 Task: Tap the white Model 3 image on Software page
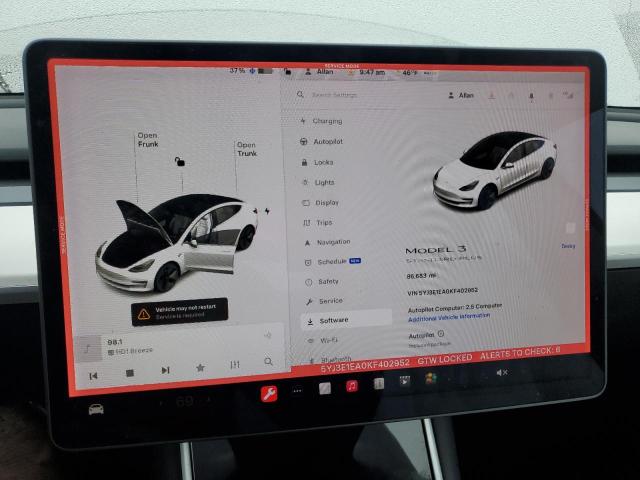(x=495, y=170)
